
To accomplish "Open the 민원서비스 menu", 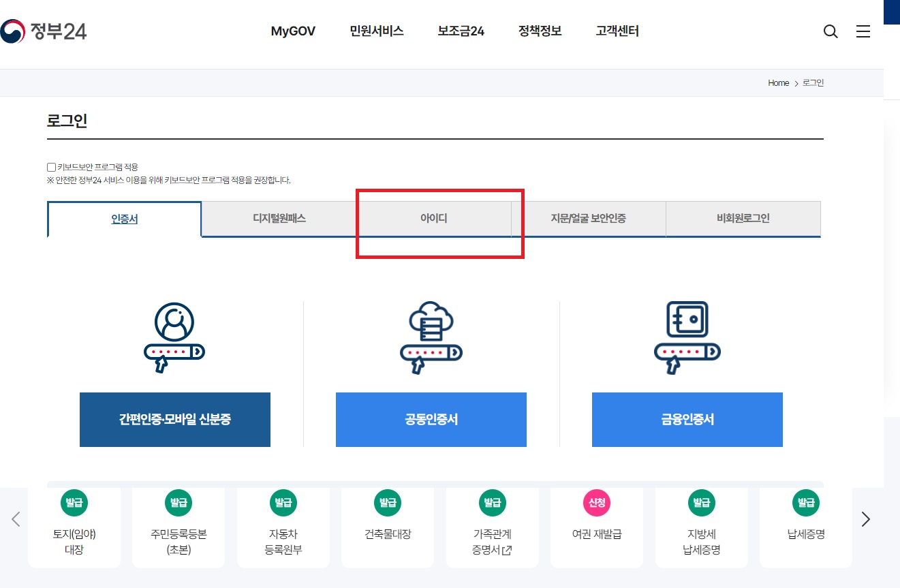I will click(x=377, y=31).
